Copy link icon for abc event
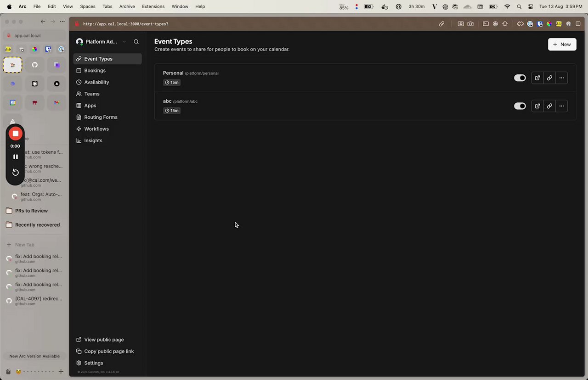The width and height of the screenshot is (588, 380). click(549, 106)
